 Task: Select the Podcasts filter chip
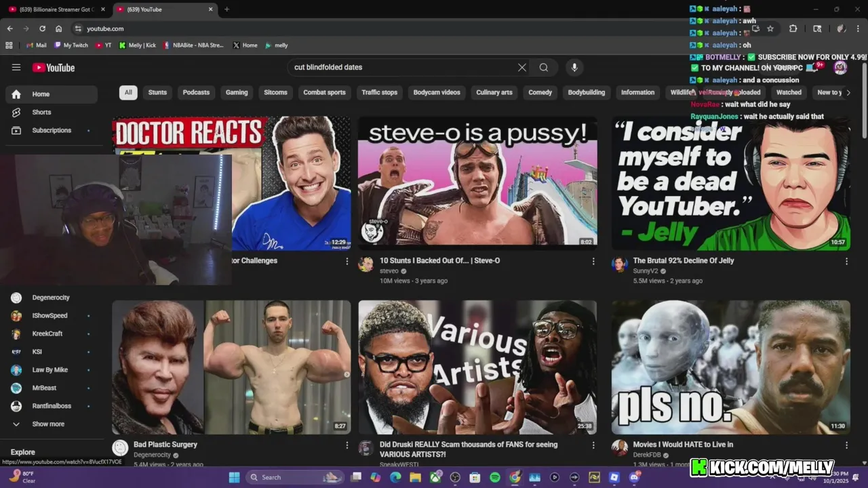(x=196, y=92)
